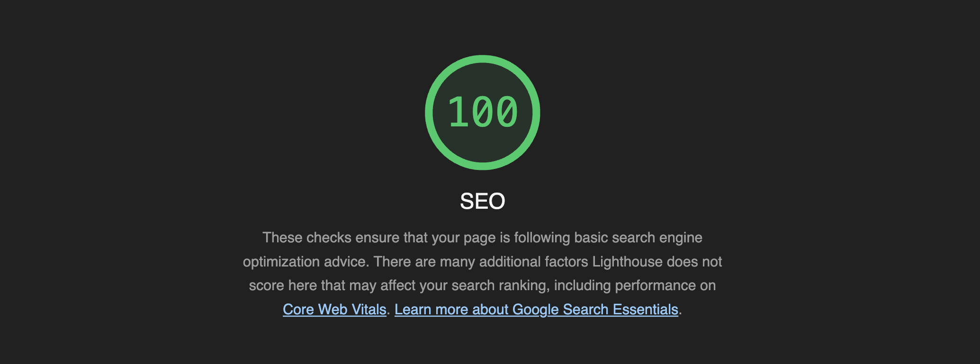The height and width of the screenshot is (364, 980).
Task: Open the Core Web Vitals link
Action: point(334,309)
